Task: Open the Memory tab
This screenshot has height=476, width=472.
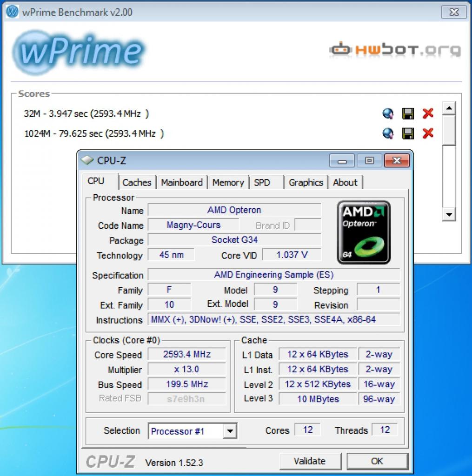Action: tap(228, 182)
